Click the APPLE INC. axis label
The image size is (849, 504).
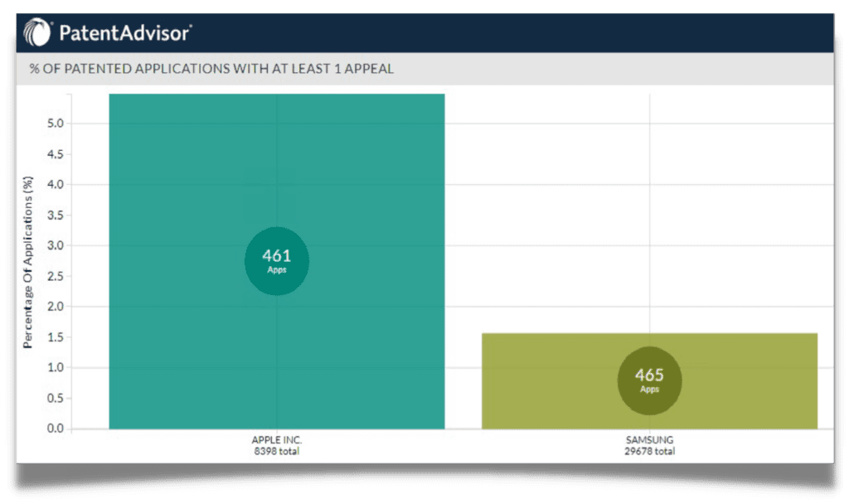click(x=277, y=440)
